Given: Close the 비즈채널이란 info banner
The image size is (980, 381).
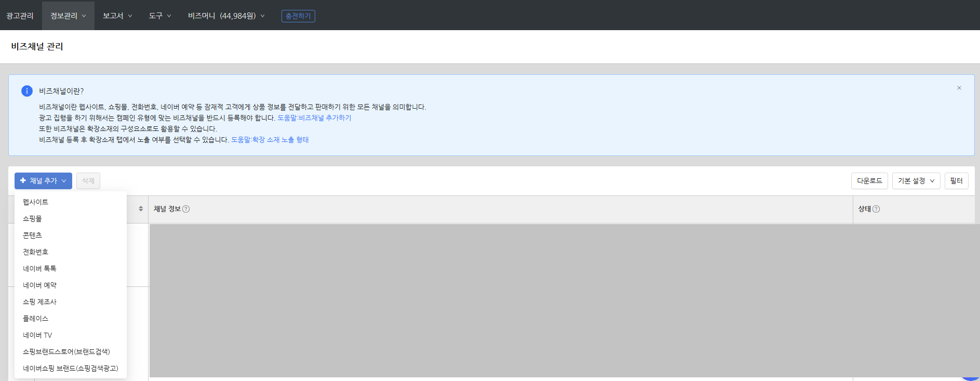Looking at the screenshot, I should [959, 88].
